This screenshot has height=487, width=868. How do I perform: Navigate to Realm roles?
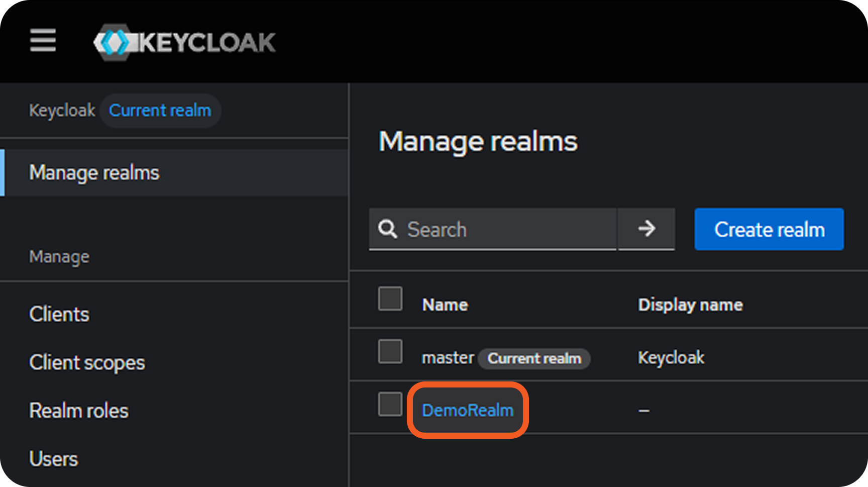(x=79, y=411)
